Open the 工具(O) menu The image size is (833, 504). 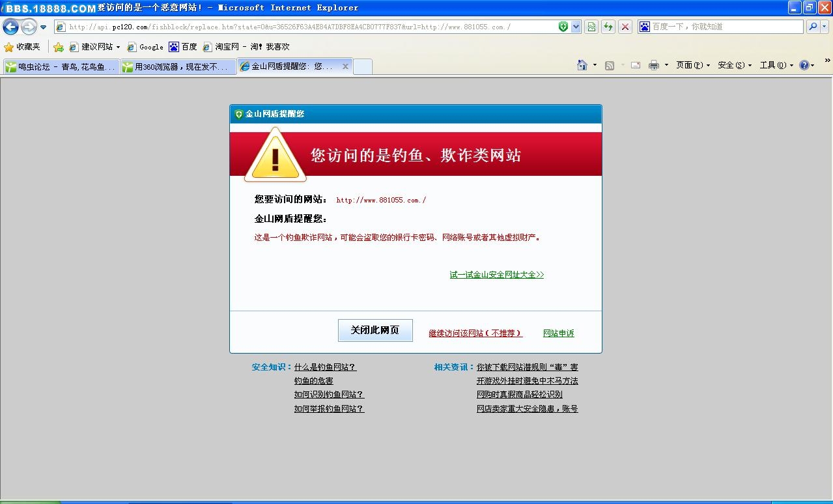776,65
